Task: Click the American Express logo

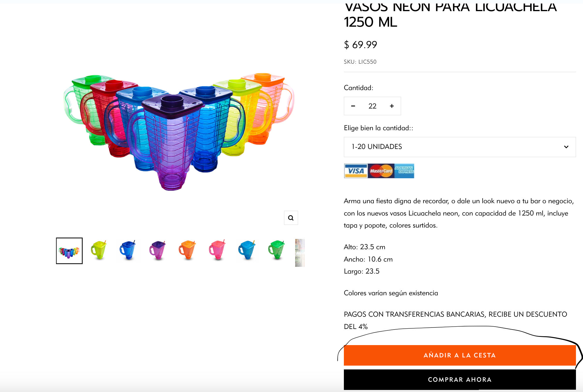Action: (404, 171)
